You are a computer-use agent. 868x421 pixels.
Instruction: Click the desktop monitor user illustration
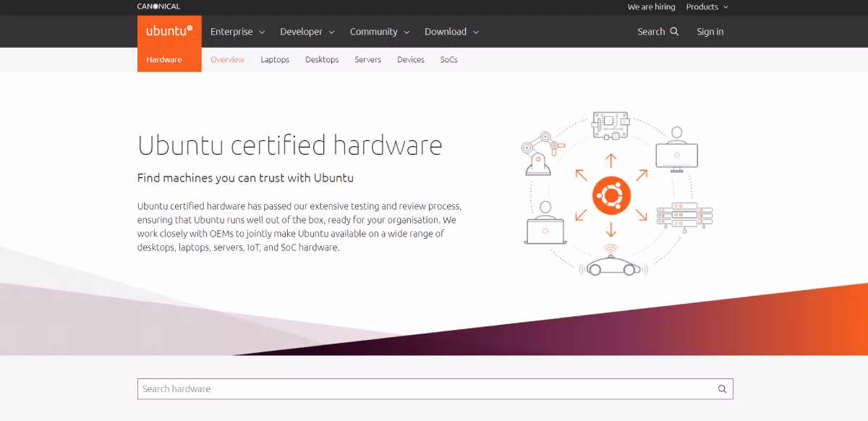[676, 150]
